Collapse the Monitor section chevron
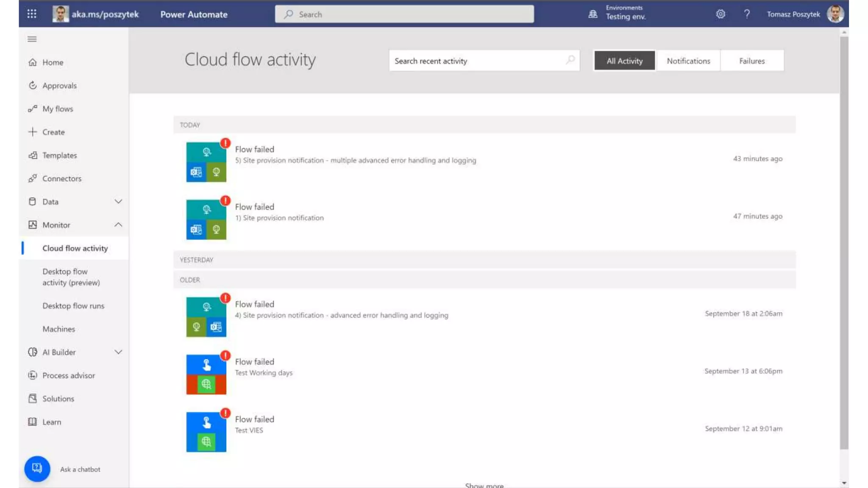Viewport: 868px width, 488px height. (118, 225)
